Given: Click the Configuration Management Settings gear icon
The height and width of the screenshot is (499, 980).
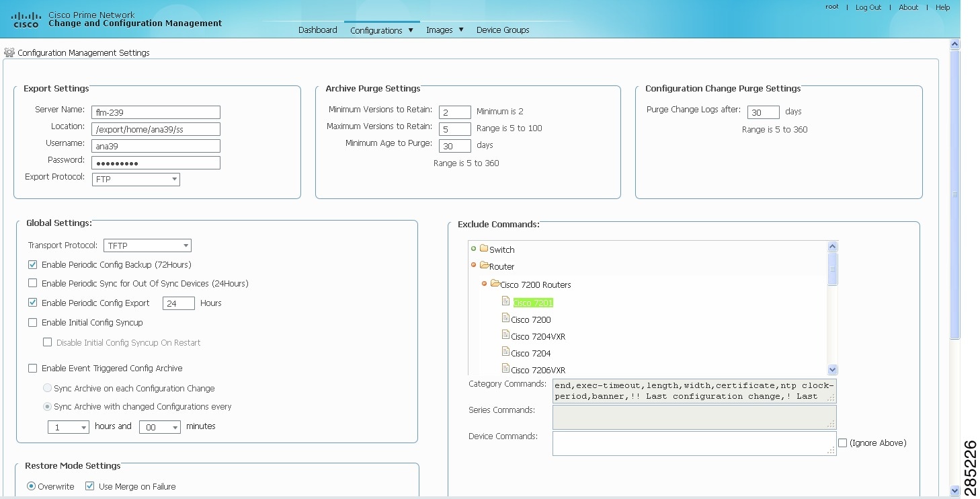Looking at the screenshot, I should coord(9,52).
